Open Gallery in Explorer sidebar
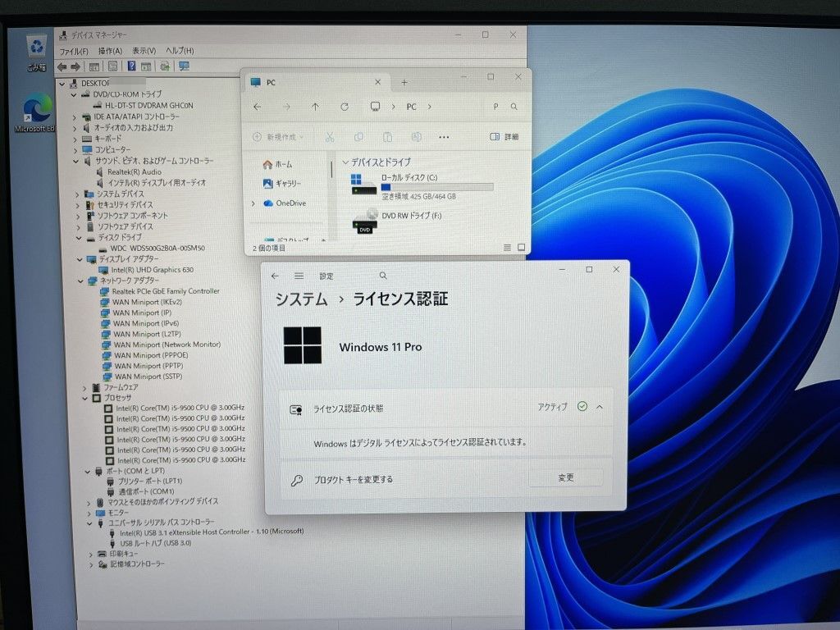840x630 pixels. click(x=282, y=184)
